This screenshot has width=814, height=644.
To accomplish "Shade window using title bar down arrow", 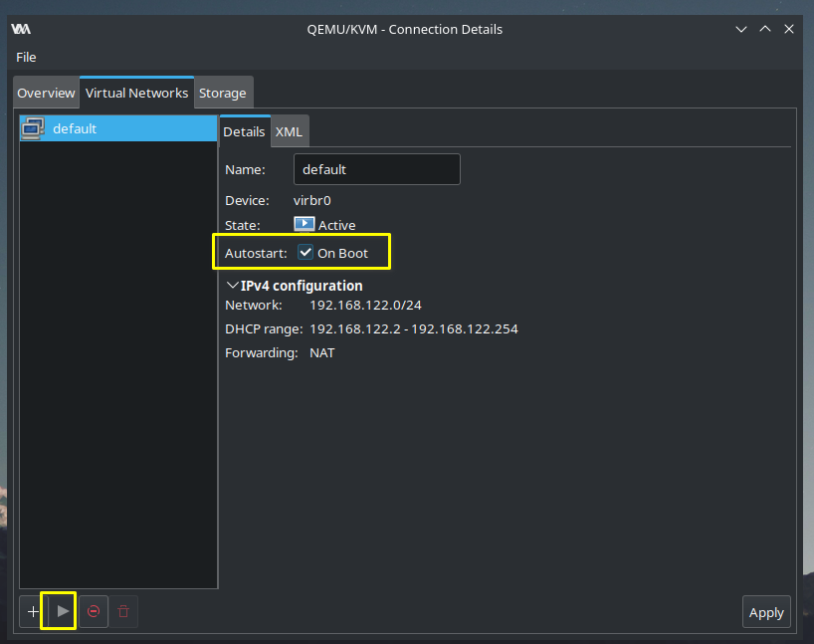I will (x=741, y=29).
